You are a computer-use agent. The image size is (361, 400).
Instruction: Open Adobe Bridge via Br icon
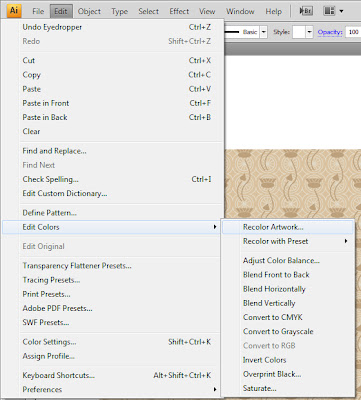(x=306, y=11)
